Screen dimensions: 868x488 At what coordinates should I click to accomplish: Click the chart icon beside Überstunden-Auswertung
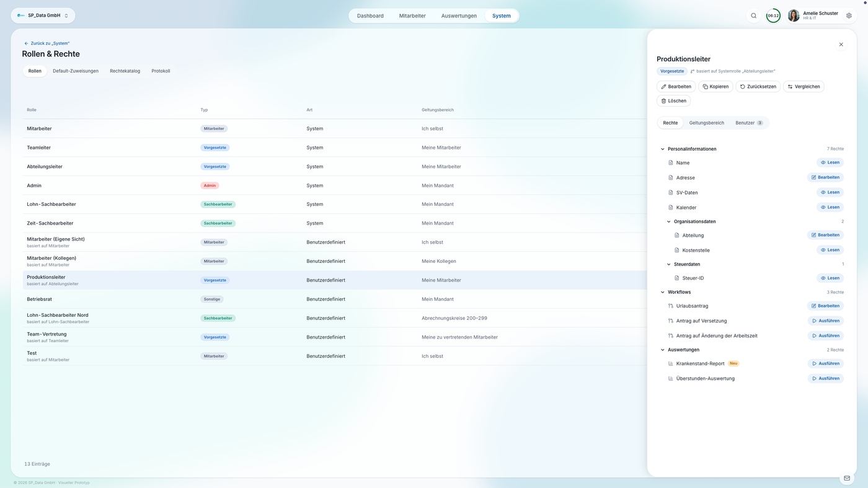coord(671,378)
